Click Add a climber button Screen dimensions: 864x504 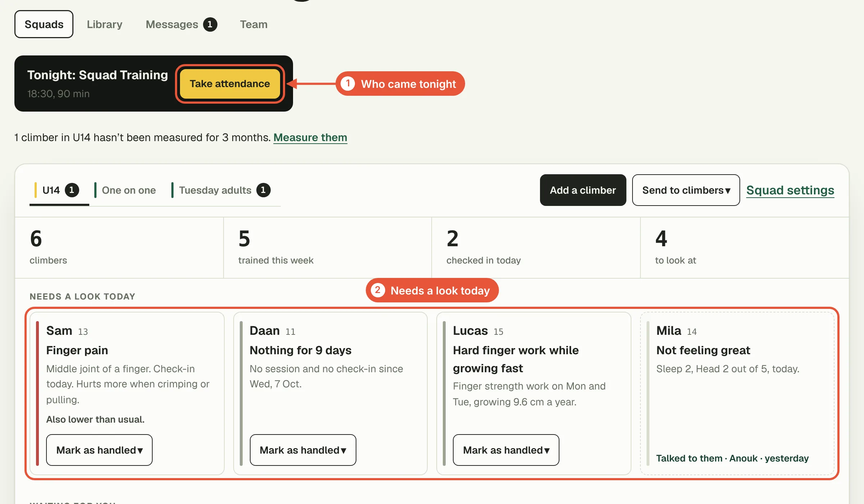(583, 190)
